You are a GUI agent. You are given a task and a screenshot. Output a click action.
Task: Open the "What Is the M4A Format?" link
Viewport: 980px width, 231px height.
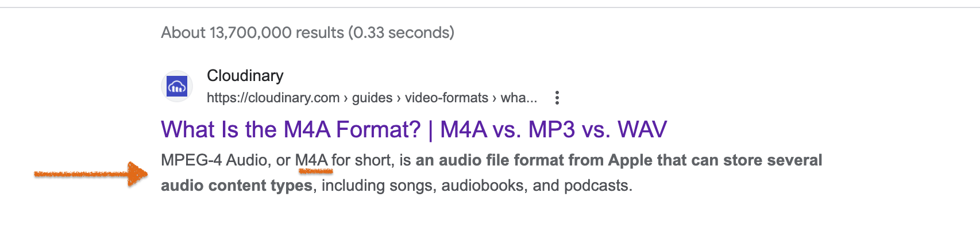291,130
